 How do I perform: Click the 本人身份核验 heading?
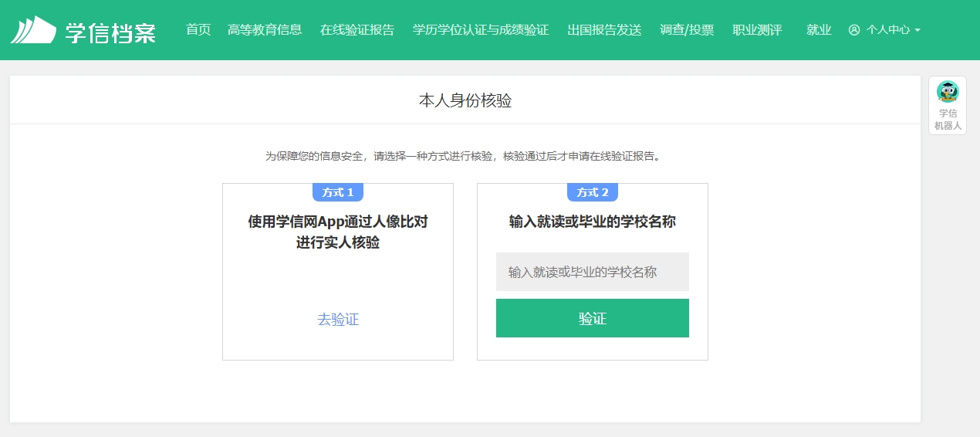pyautogui.click(x=465, y=100)
